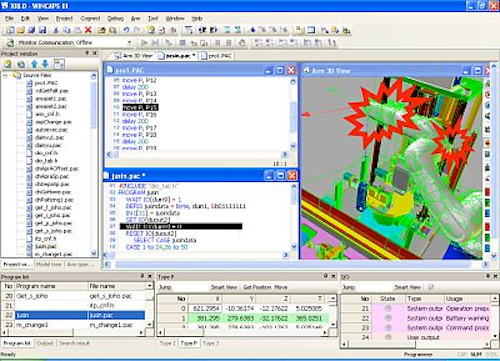
Task: Pin the Project window using its pushpin icon
Action: pyautogui.click(x=87, y=53)
